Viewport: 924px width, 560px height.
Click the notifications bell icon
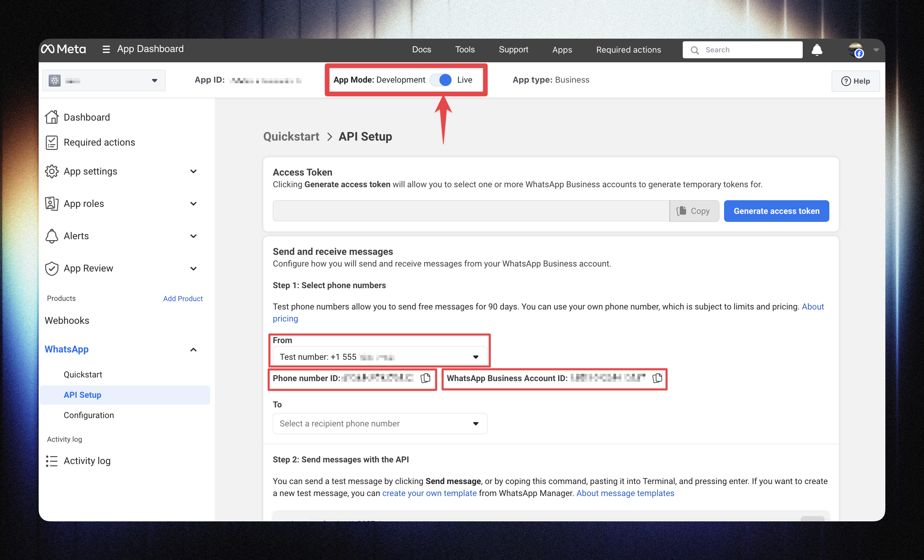817,50
